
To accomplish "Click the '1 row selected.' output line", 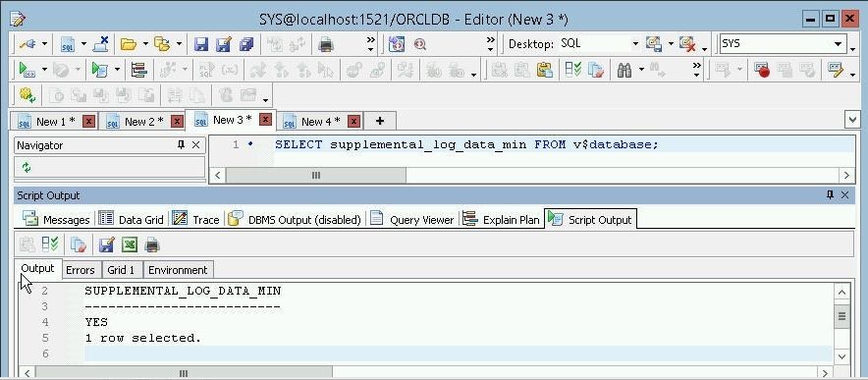I will click(143, 338).
